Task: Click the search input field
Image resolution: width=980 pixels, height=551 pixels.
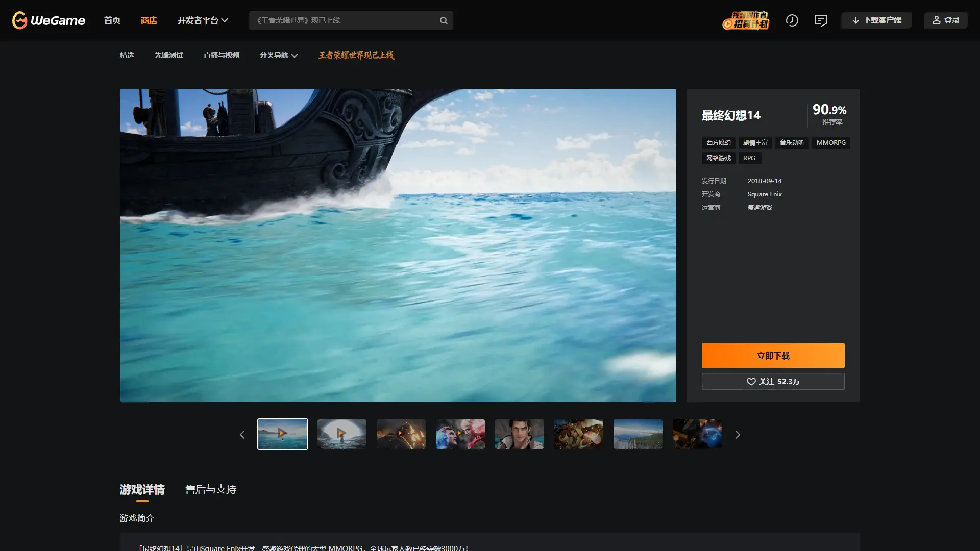Action: pos(342,20)
